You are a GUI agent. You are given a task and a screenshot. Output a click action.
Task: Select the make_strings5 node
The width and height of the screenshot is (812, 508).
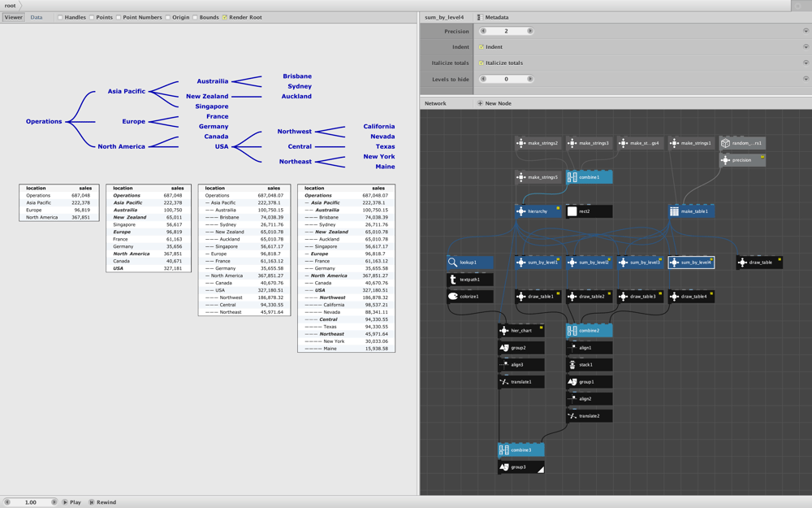538,177
